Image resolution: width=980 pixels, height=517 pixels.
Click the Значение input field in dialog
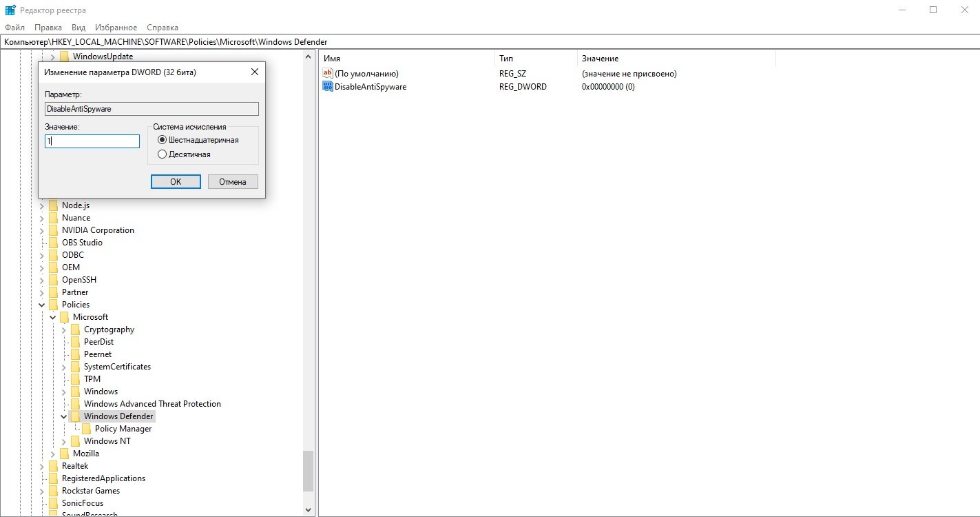92,141
